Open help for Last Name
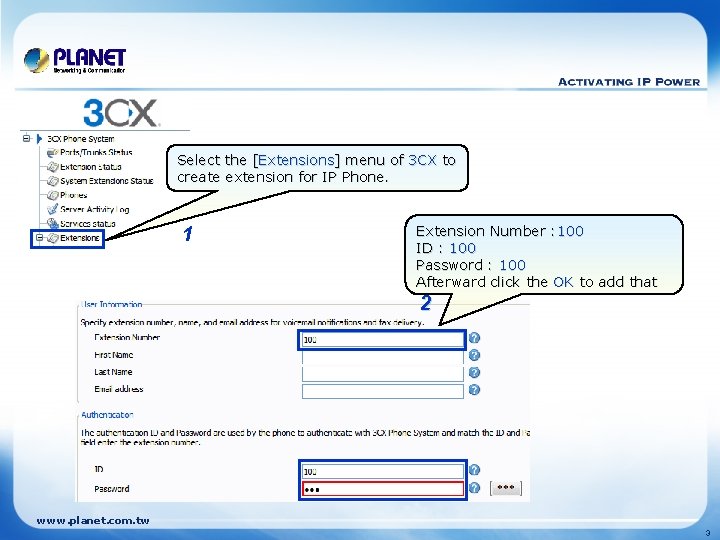This screenshot has width=720, height=540. point(474,372)
